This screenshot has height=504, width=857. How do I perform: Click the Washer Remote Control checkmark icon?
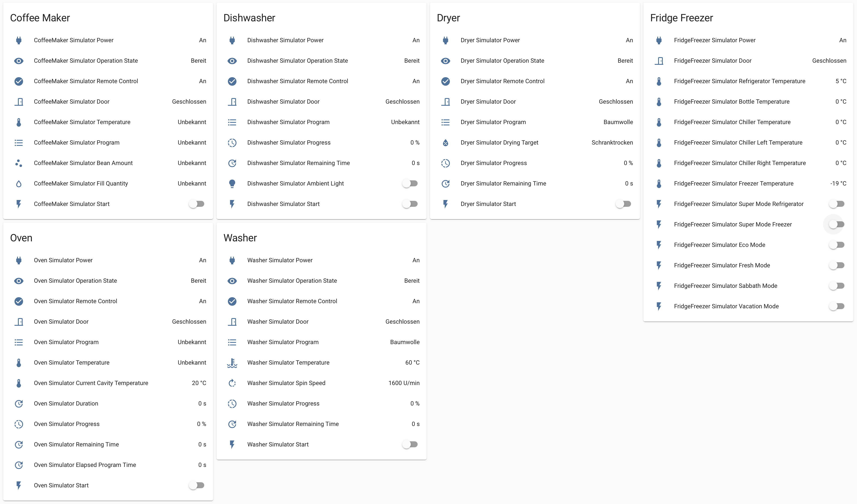tap(232, 301)
